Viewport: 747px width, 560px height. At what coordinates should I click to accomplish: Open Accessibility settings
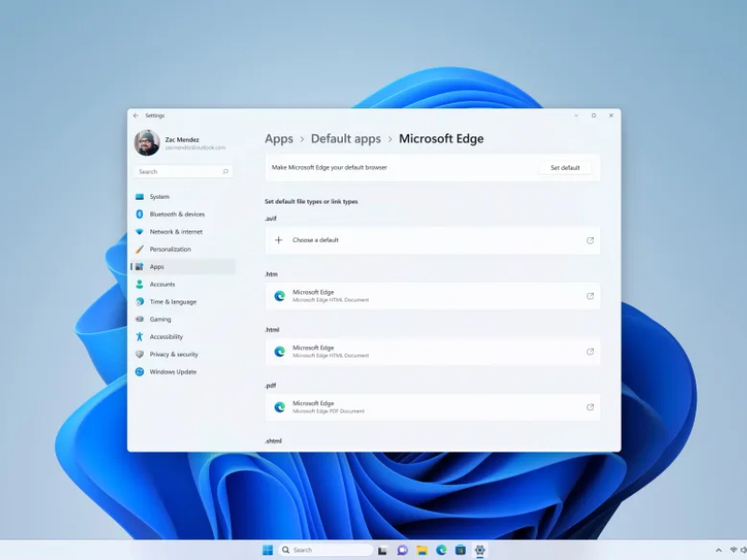point(168,336)
